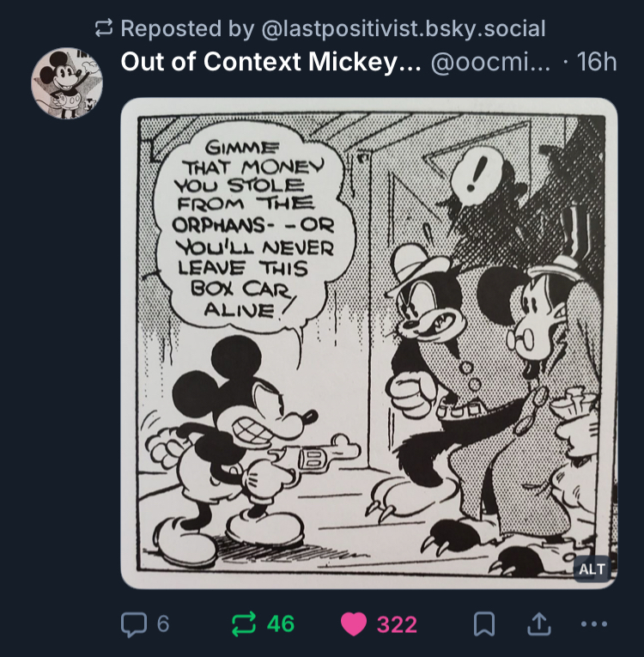
Task: Unlike the post with the pink heart
Action: [354, 624]
